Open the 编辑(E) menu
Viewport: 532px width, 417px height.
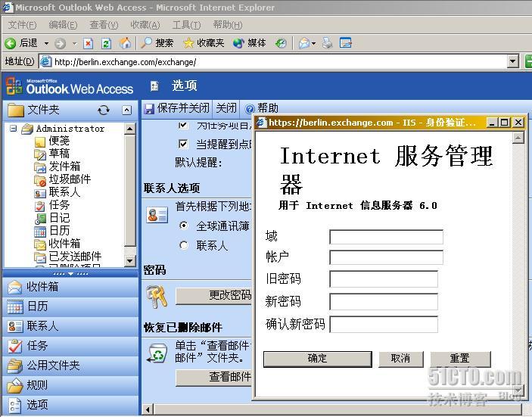[63, 25]
